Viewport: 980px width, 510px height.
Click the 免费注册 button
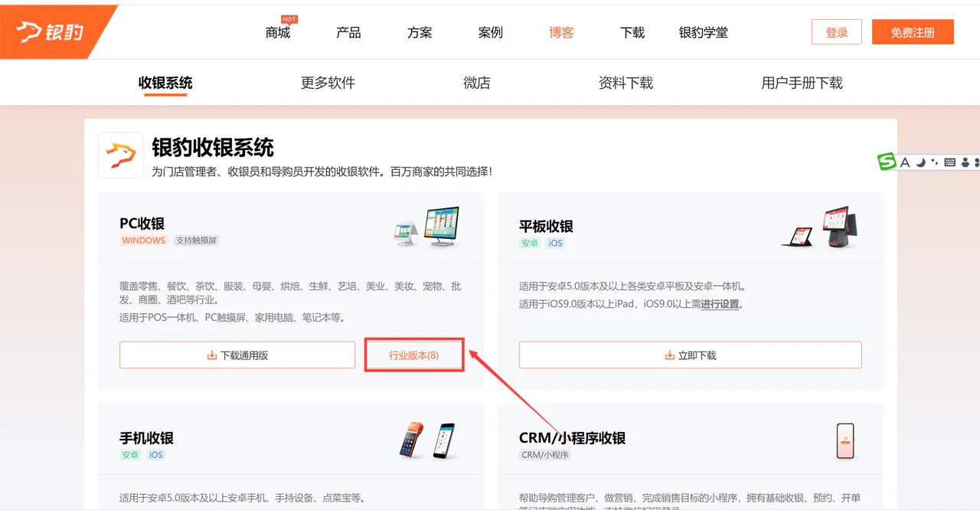pos(913,32)
